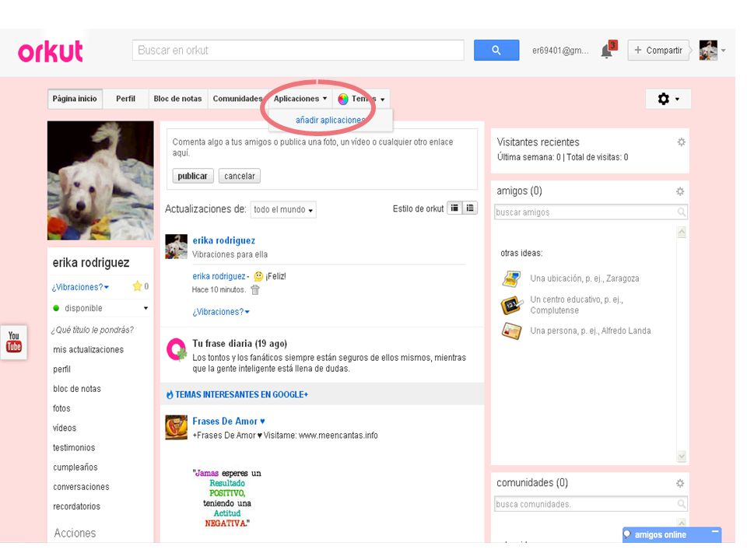The height and width of the screenshot is (560, 747).
Task: Expand the ¿Vibraciones? dropdown in left sidebar
Action: tap(80, 287)
